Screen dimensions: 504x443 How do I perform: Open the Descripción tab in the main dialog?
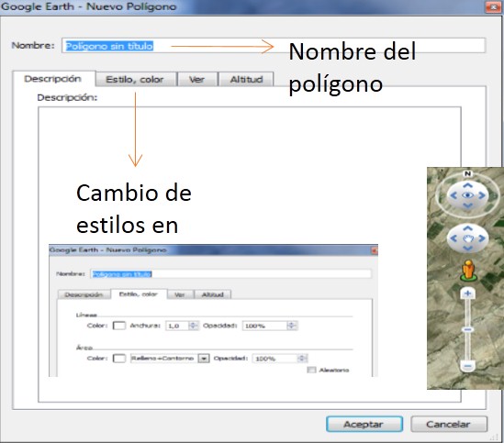(x=53, y=79)
